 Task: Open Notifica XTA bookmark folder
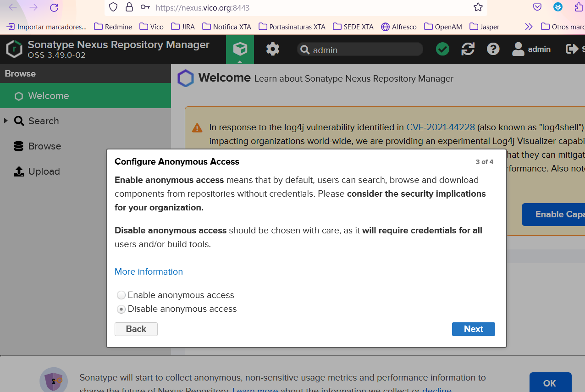pos(226,27)
